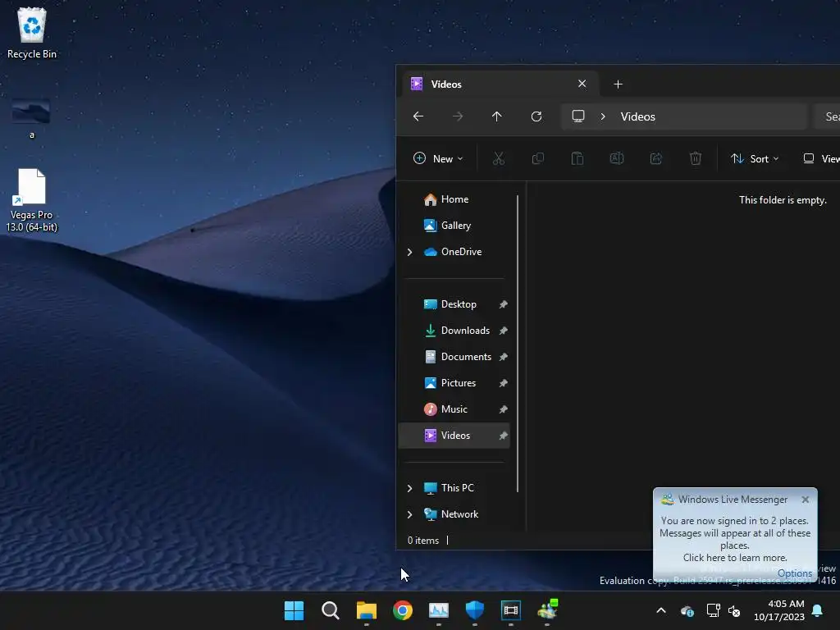Select OneDrive in navigation pane
The width and height of the screenshot is (840, 630).
point(454,252)
